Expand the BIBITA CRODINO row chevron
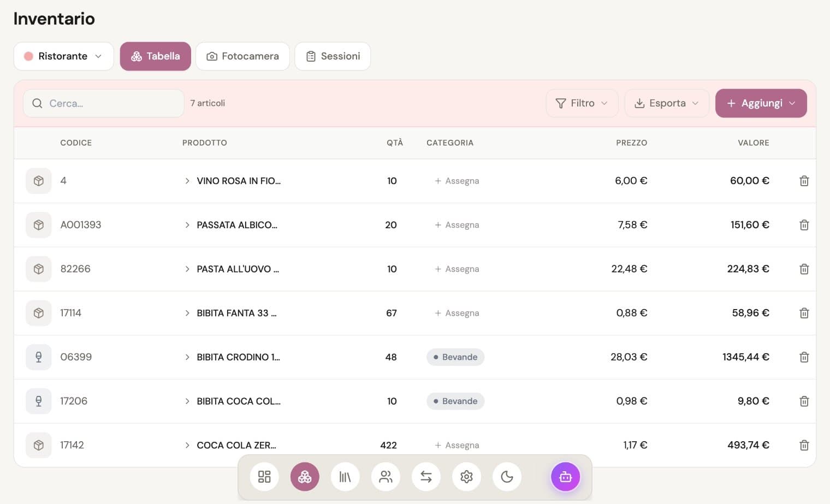830x504 pixels. (187, 357)
